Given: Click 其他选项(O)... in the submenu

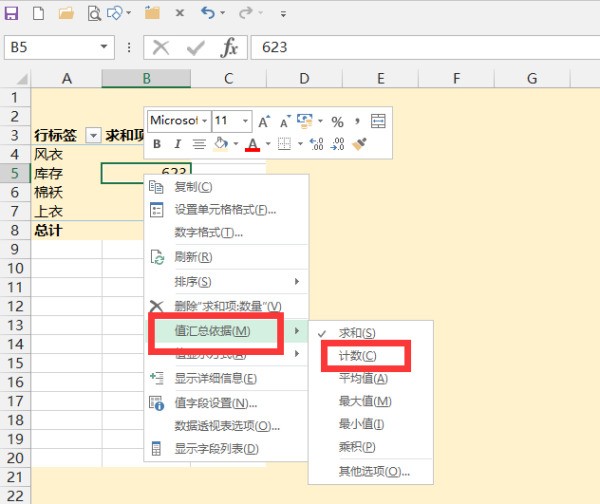Looking at the screenshot, I should coord(373,471).
